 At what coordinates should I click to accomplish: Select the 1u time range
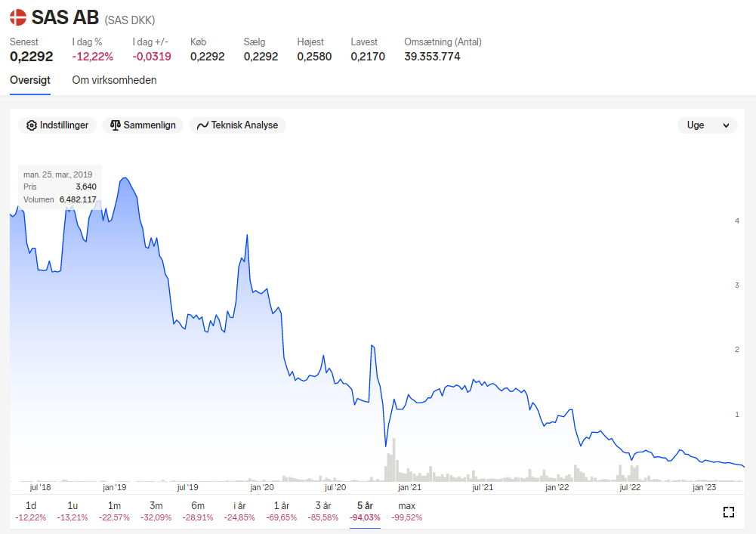[73, 511]
